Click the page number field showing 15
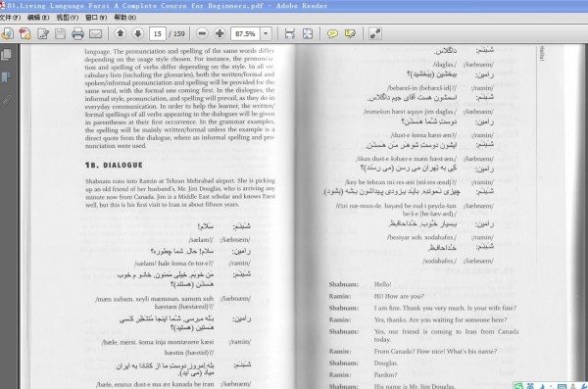The height and width of the screenshot is (389, 588). 158,33
